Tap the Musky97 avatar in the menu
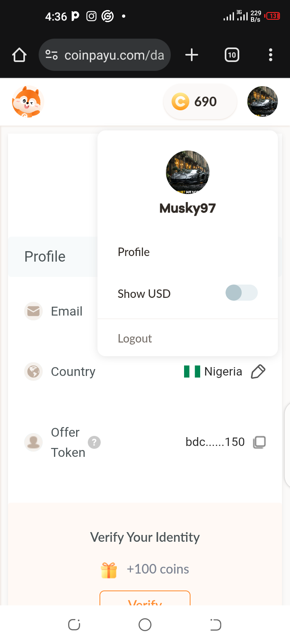290x644 pixels. pos(188,172)
